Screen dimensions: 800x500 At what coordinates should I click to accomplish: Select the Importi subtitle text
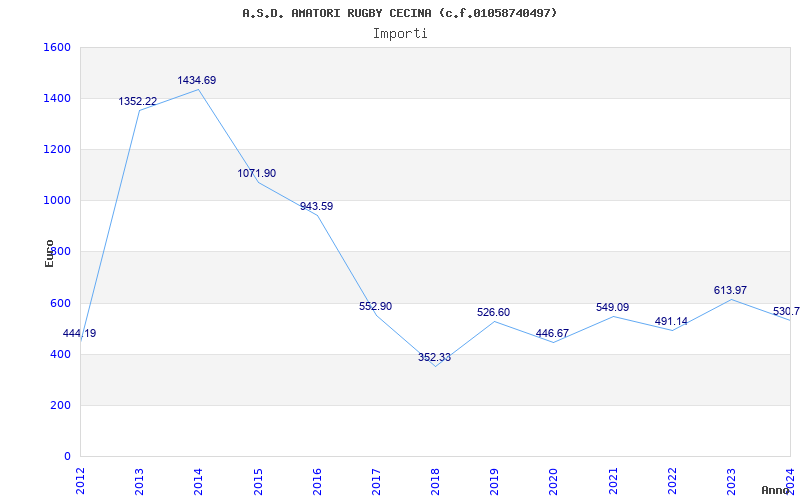(400, 33)
